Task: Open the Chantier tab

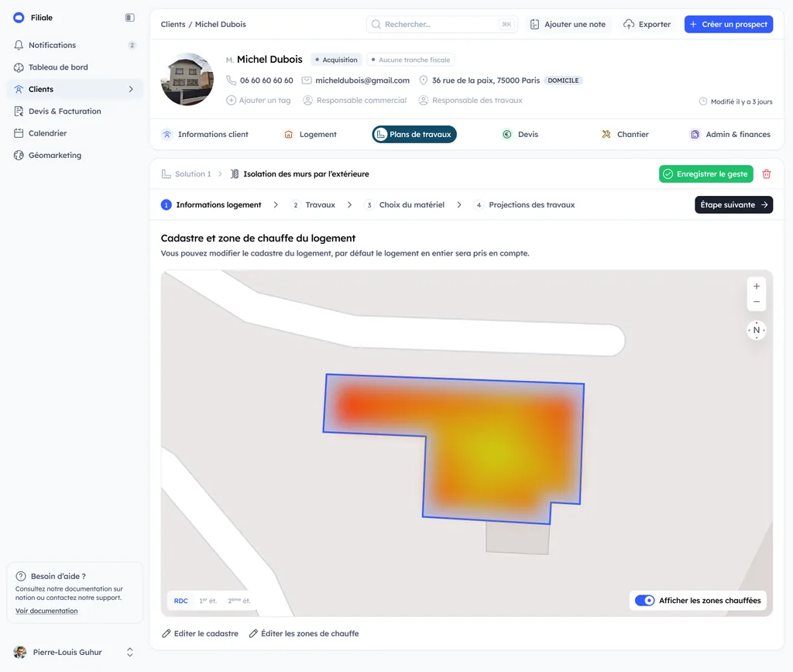Action: click(625, 135)
